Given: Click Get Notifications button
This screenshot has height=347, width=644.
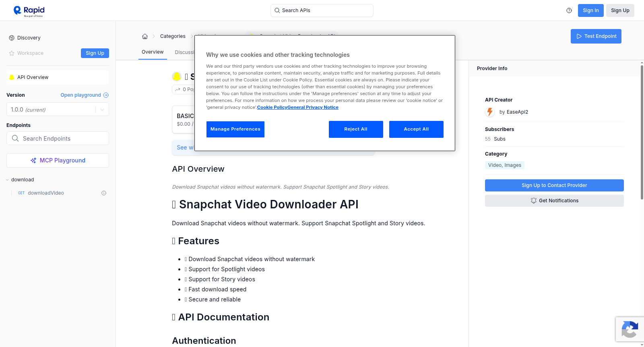Looking at the screenshot, I should click(x=554, y=201).
